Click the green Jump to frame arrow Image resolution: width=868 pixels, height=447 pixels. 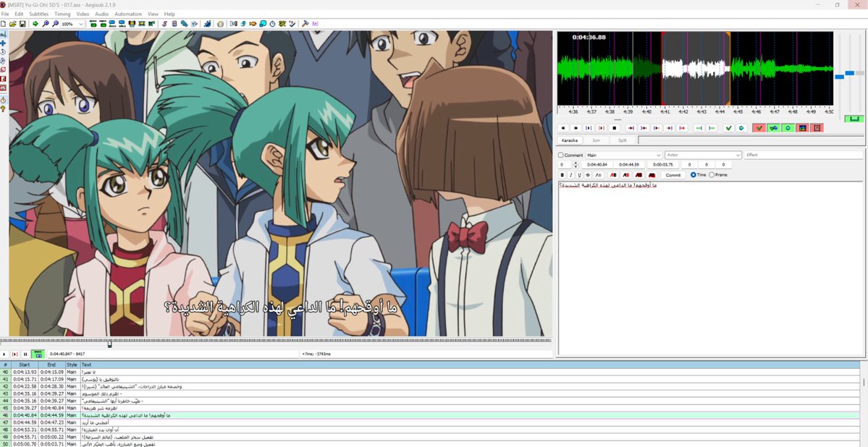pyautogui.click(x=35, y=24)
